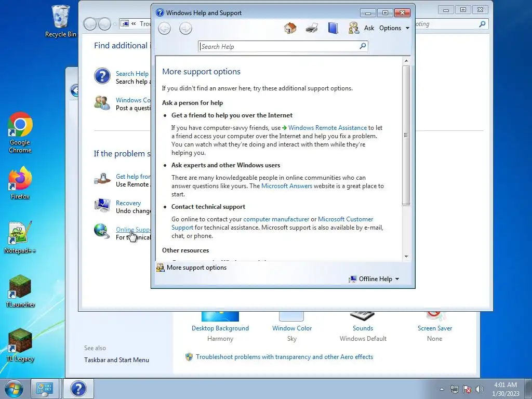Image resolution: width=532 pixels, height=399 pixels.
Task: Click the Ask people icon in Help toolbar
Action: [353, 28]
